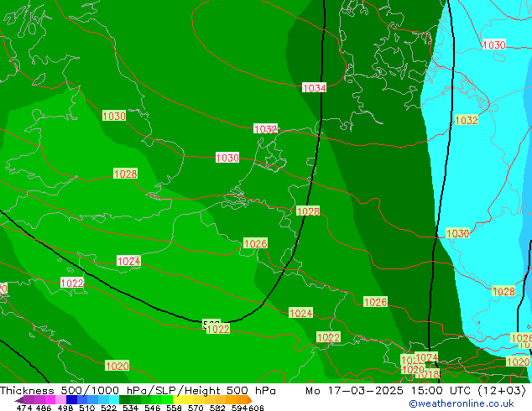This screenshot has width=532, height=411.
Task: Pick the pink legend swatch
Action: (x=60, y=399)
